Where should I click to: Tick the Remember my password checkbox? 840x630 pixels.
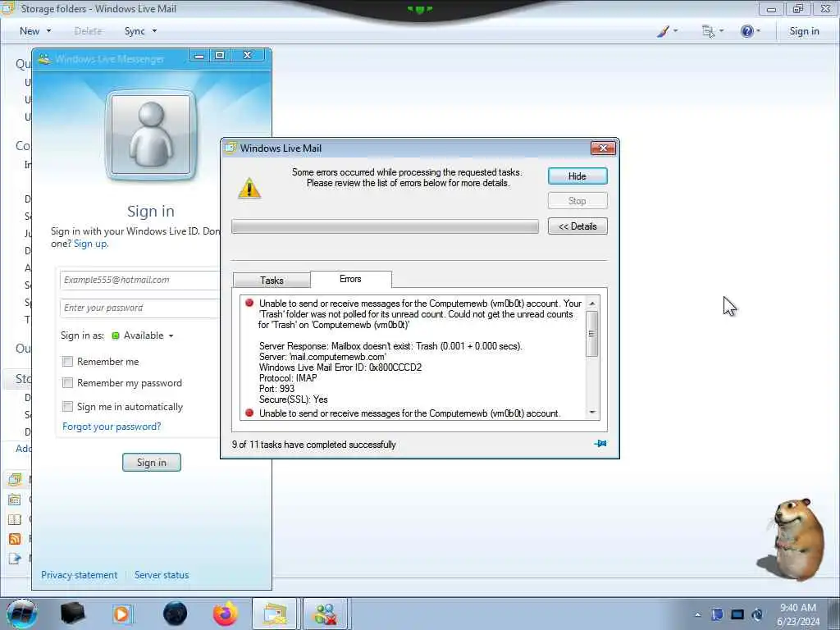[67, 382]
